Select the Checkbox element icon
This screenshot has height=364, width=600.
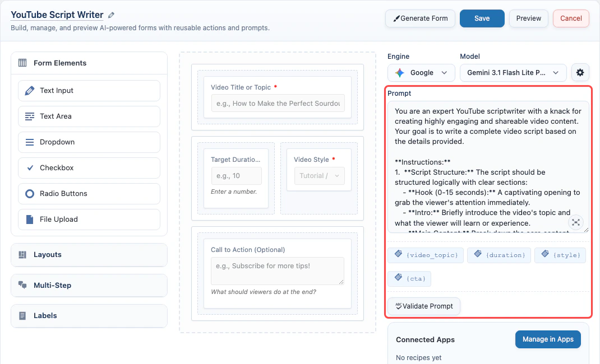pos(29,167)
